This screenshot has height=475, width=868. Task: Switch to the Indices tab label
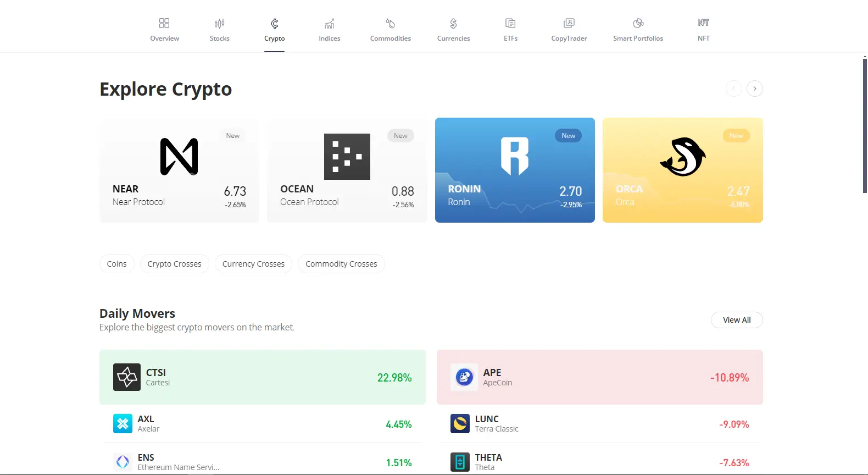click(x=330, y=38)
